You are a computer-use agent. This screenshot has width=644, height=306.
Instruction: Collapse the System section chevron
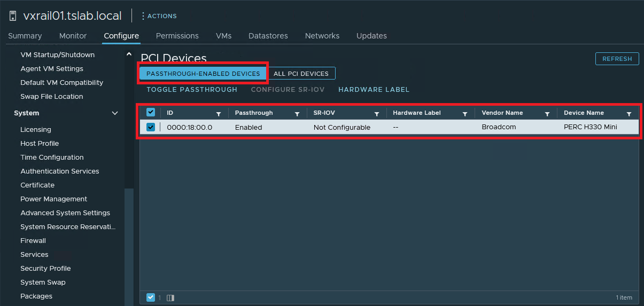click(115, 113)
